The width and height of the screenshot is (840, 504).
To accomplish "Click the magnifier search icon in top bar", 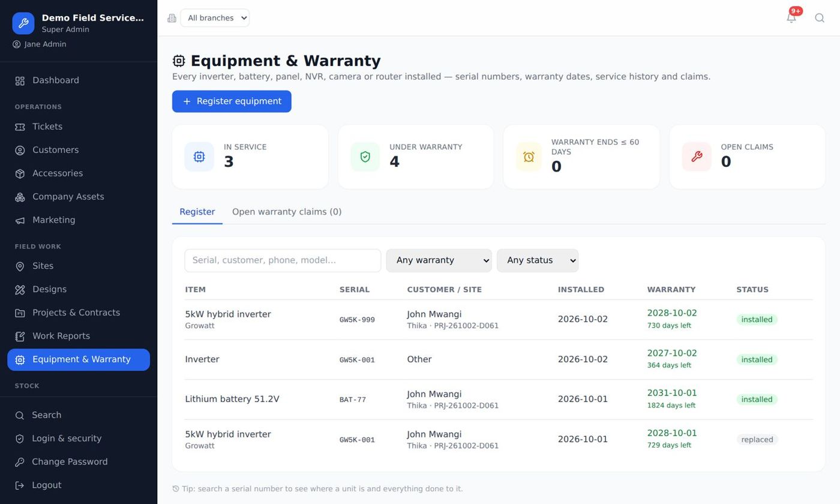I will pos(820,17).
